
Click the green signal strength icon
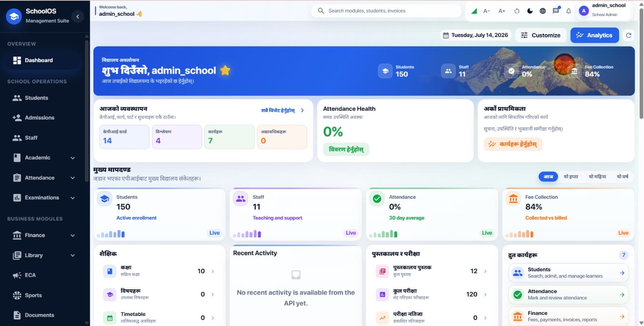(x=474, y=11)
